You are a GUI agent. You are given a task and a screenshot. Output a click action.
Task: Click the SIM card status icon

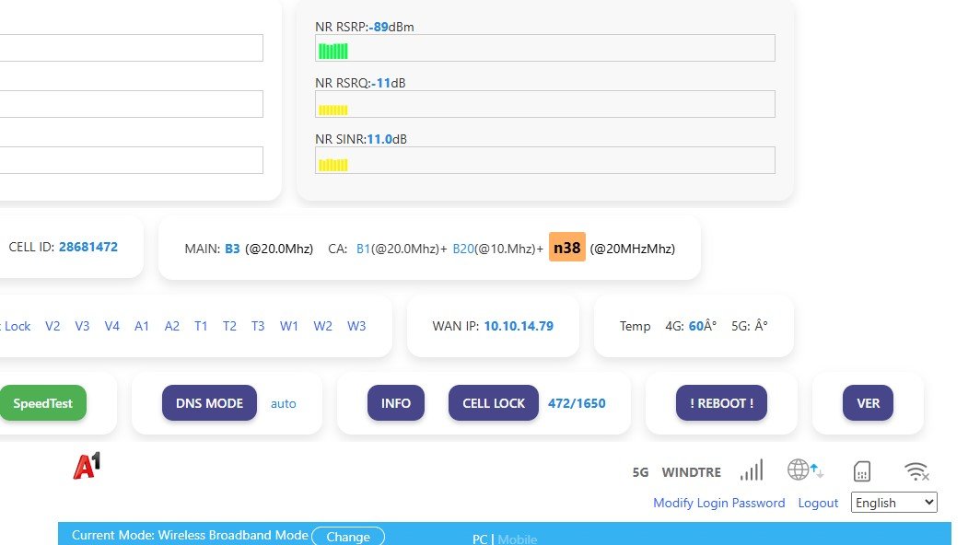tap(862, 471)
